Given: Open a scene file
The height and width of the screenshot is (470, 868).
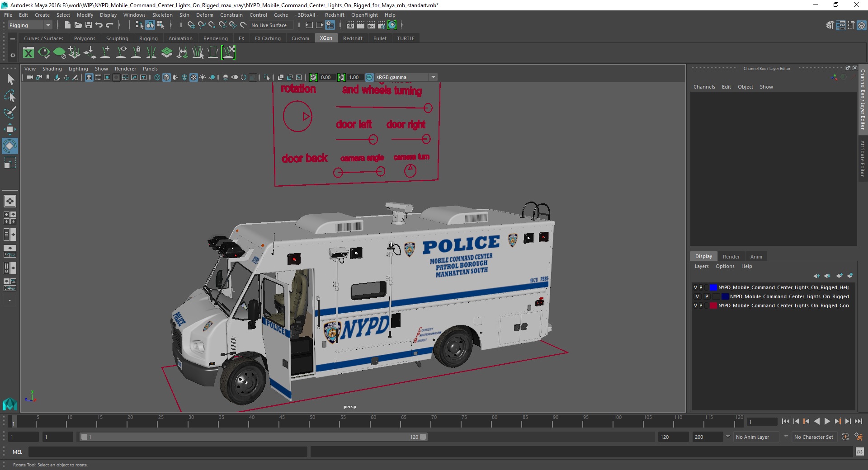Looking at the screenshot, I should pos(78,25).
